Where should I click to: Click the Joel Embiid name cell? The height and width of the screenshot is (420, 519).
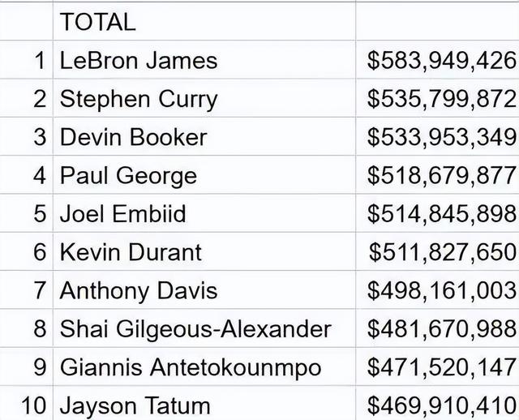coord(204,213)
